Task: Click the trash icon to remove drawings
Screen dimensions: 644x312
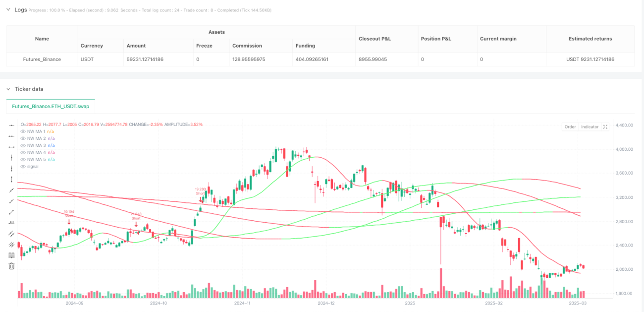Action: 11,266
